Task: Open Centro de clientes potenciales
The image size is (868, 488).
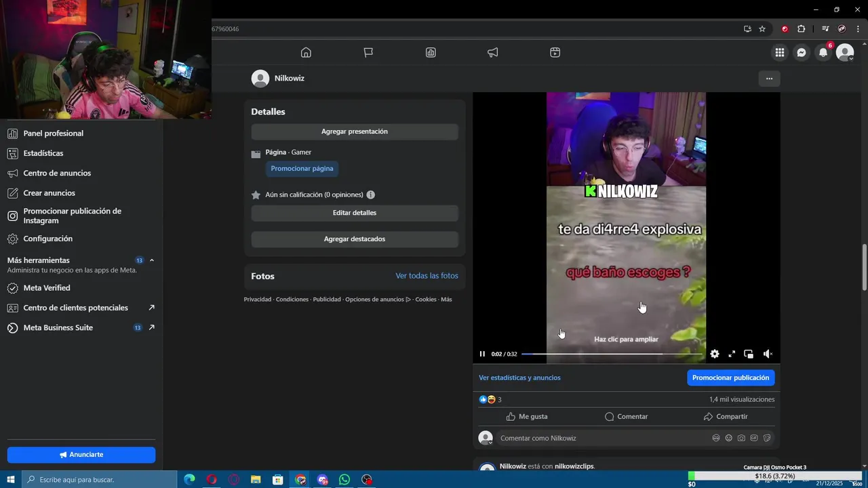Action: (x=81, y=308)
